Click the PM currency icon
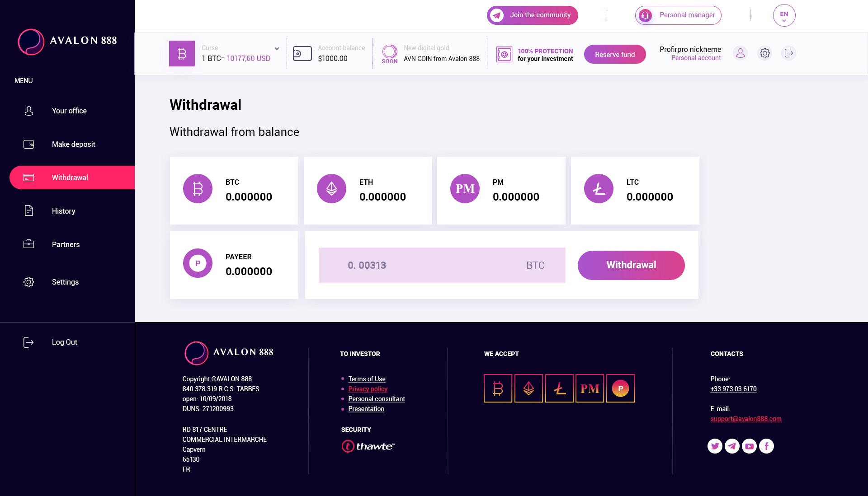 tap(464, 188)
